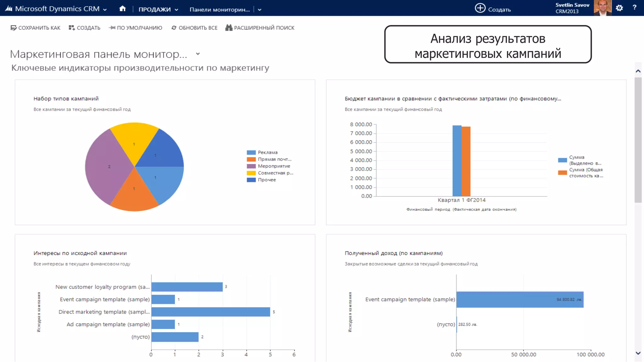This screenshot has height=362, width=644.
Task: Expand the Microsoft Dynamics CRM dropdown
Action: coord(105,10)
